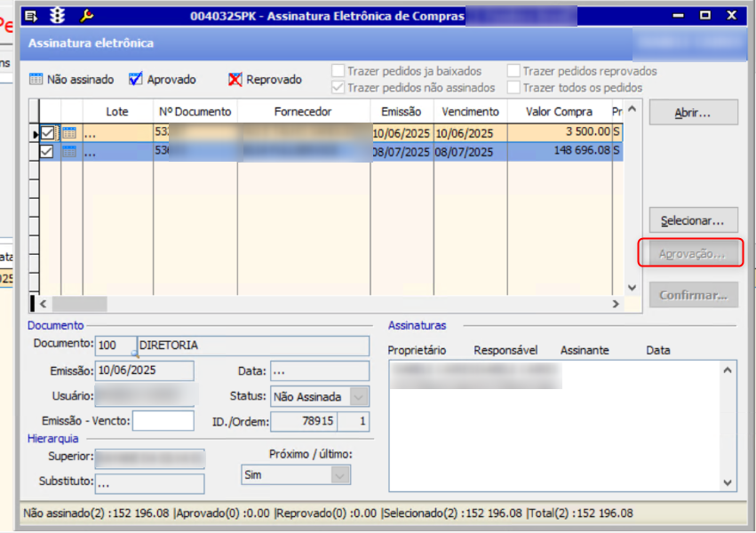756x533 pixels.
Task: Click the Vencimento cell 08/07/2025
Action: point(470,152)
